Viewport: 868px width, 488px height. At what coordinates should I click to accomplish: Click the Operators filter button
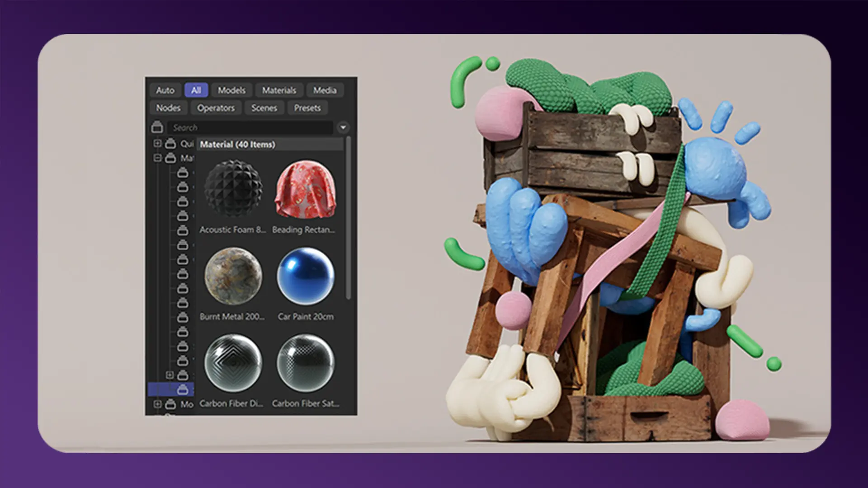216,108
